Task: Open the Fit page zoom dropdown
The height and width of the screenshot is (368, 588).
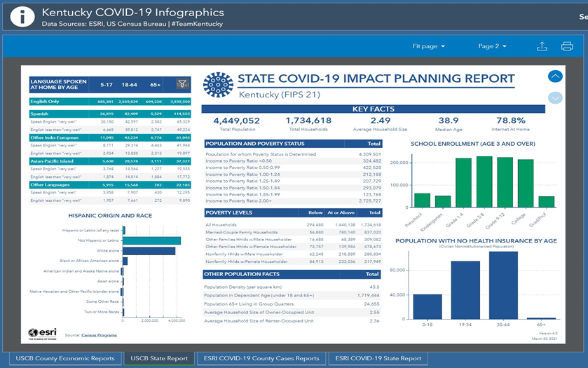Action: coord(429,46)
